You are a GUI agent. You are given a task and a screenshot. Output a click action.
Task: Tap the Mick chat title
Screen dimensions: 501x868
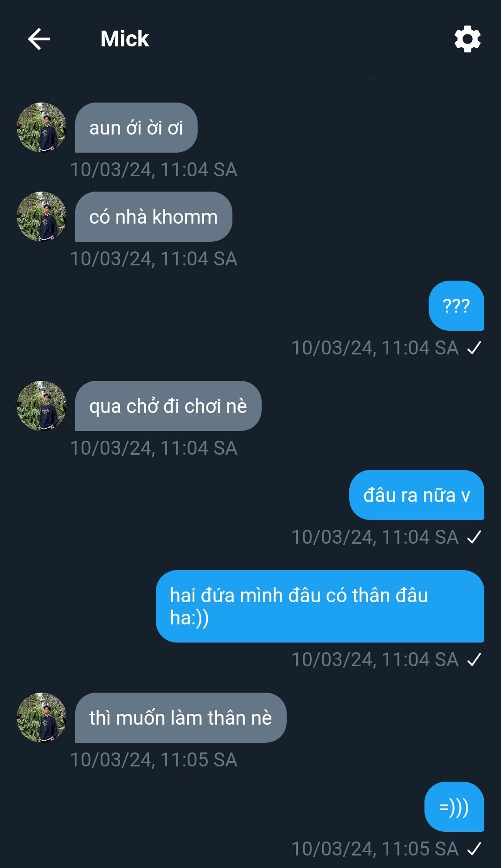click(x=124, y=39)
